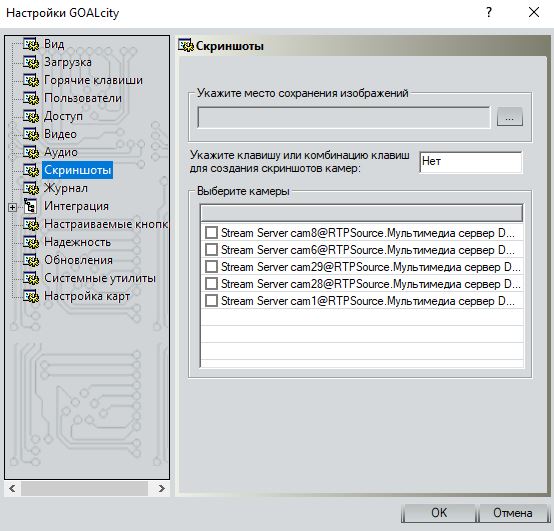
Task: Click the help question mark in title bar
Action: (x=489, y=13)
